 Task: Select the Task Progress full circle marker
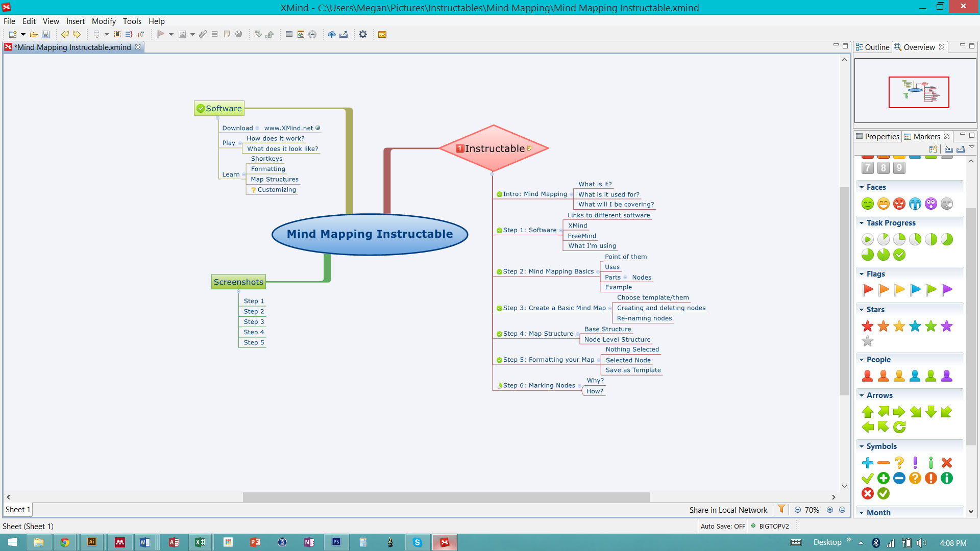point(899,254)
